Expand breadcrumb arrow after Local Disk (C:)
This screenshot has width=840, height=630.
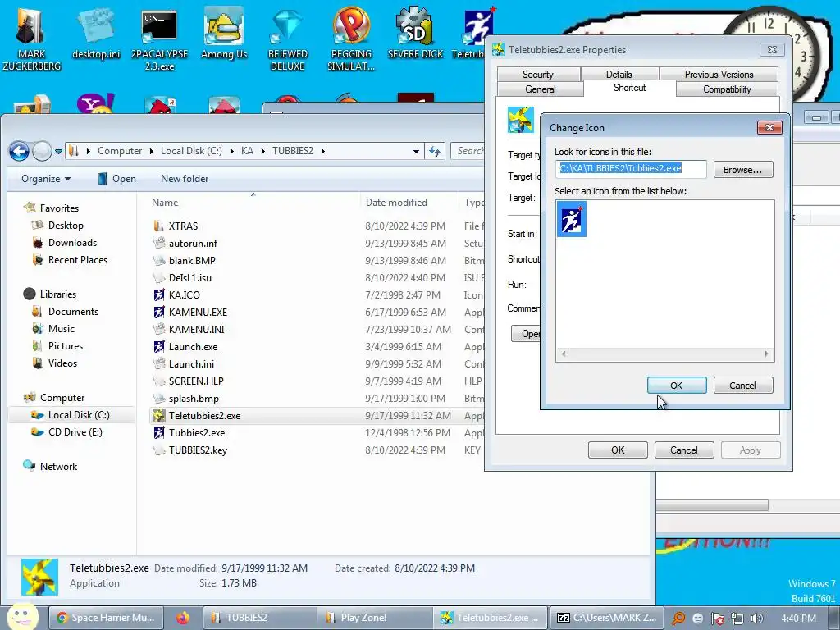231,151
